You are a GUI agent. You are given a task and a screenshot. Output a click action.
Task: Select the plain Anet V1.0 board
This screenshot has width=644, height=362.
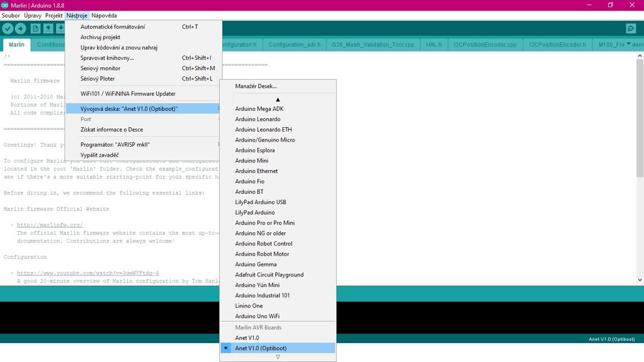coord(278,337)
